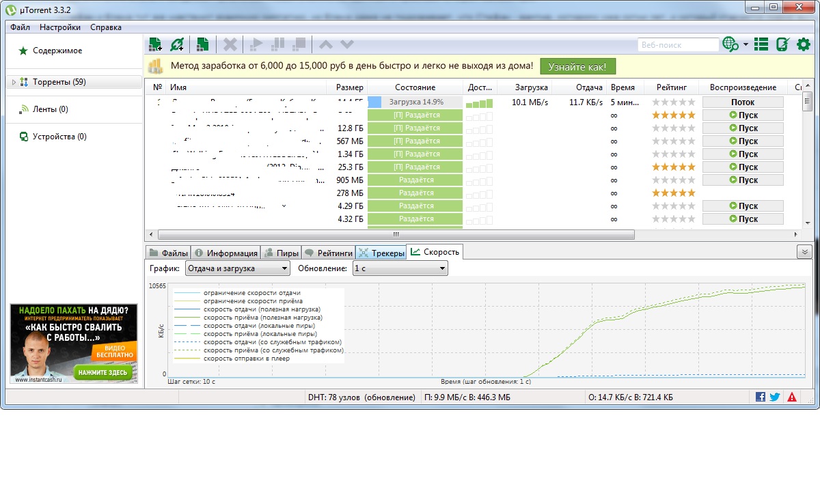Open Settings via the green gear icon
The height and width of the screenshot is (504, 820).
point(804,45)
